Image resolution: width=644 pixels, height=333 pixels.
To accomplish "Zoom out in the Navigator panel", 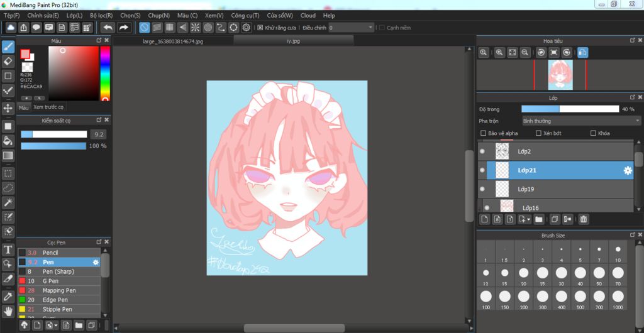I will pyautogui.click(x=525, y=53).
